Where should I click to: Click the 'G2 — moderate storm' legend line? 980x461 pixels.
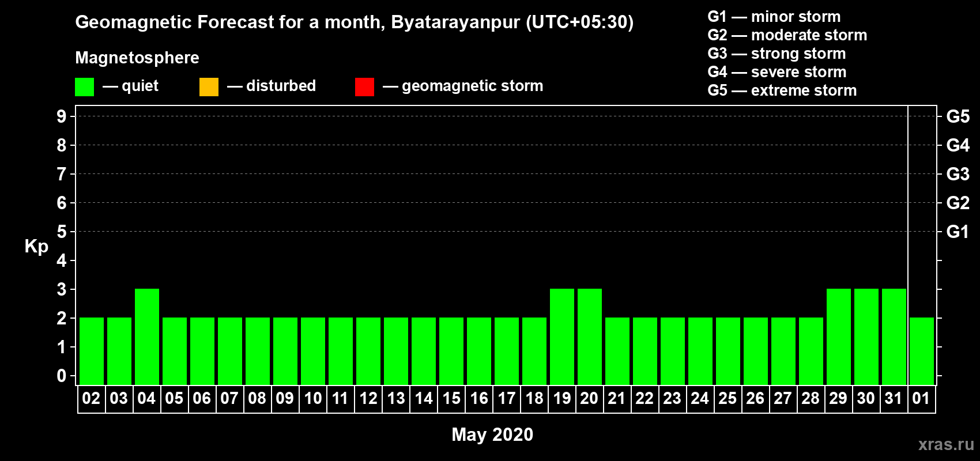pos(787,35)
